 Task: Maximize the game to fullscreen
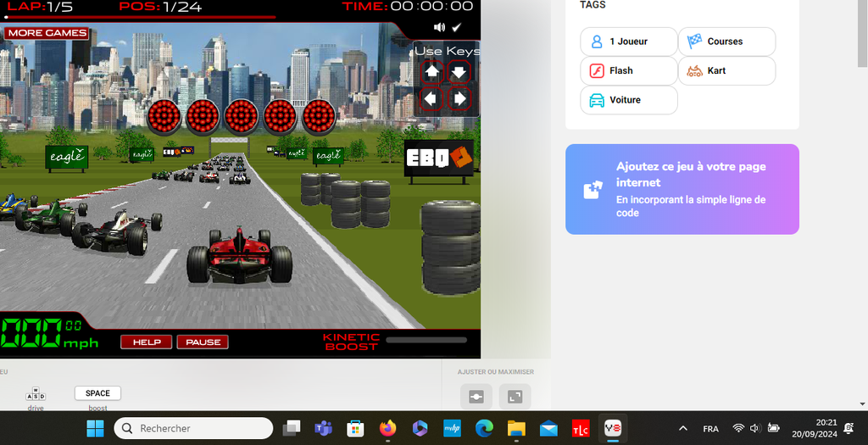(x=515, y=397)
